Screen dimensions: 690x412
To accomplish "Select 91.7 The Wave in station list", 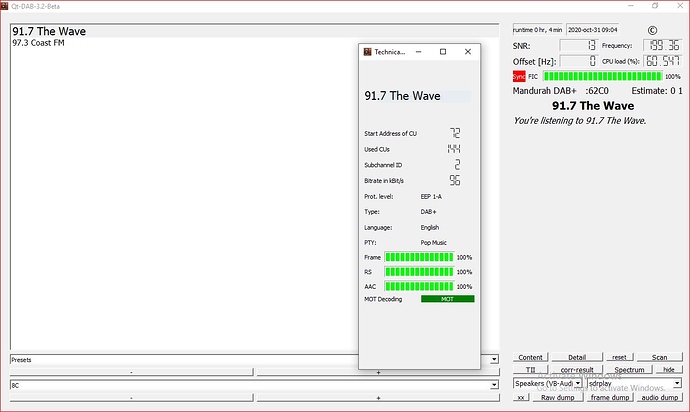I will [48, 32].
